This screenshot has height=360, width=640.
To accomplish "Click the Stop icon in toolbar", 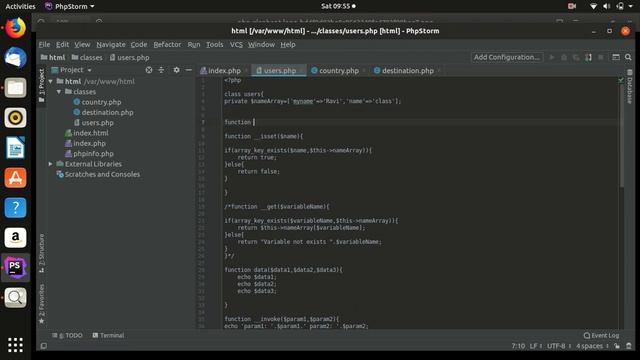I will tap(601, 58).
